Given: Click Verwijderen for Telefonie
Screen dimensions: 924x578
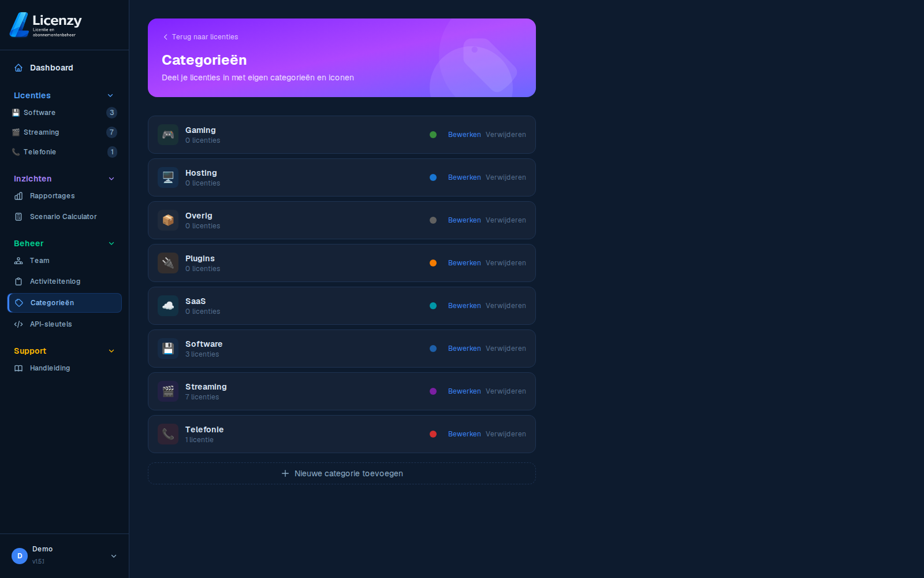Looking at the screenshot, I should coord(506,434).
